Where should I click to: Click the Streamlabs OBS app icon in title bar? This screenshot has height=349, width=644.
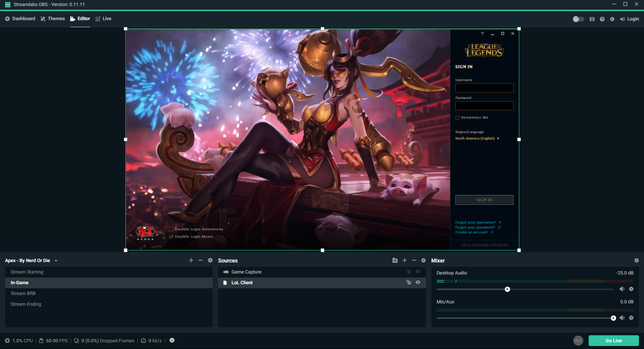tap(7, 5)
